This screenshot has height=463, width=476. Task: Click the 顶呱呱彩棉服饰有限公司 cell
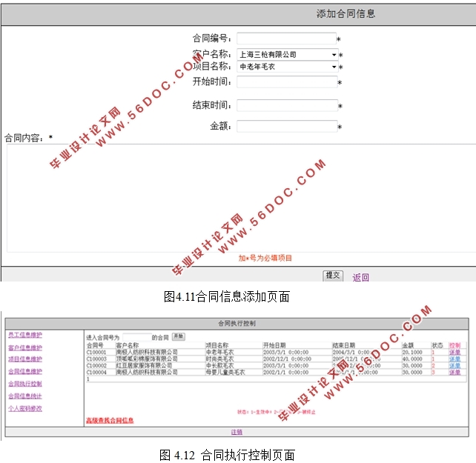(147, 359)
